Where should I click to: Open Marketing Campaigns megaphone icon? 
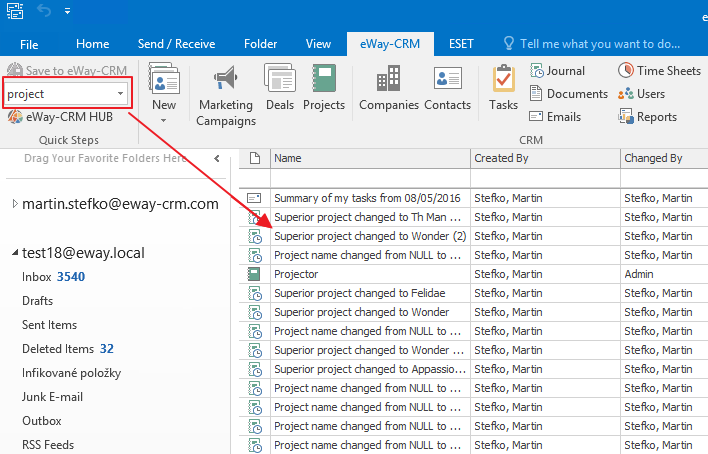click(225, 79)
